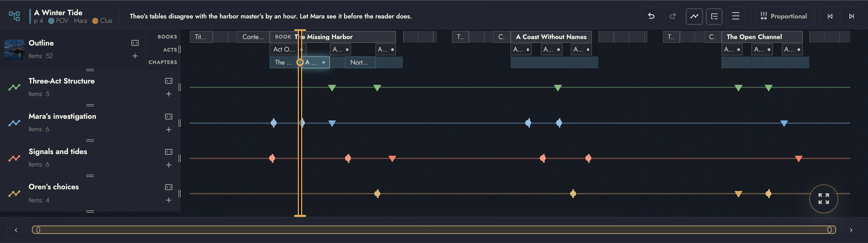Click the CHAPTERS row label
868x243 pixels.
[163, 62]
